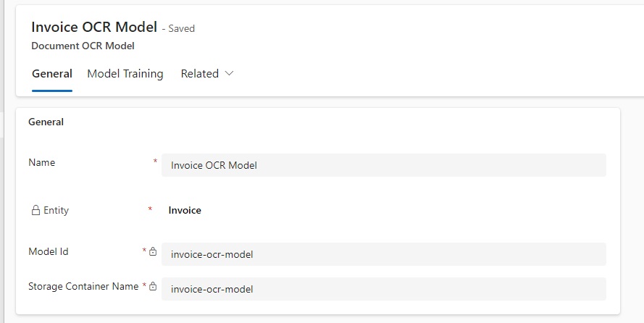This screenshot has width=644, height=323.
Task: Click the red required asterisk for Name
Action: click(155, 161)
